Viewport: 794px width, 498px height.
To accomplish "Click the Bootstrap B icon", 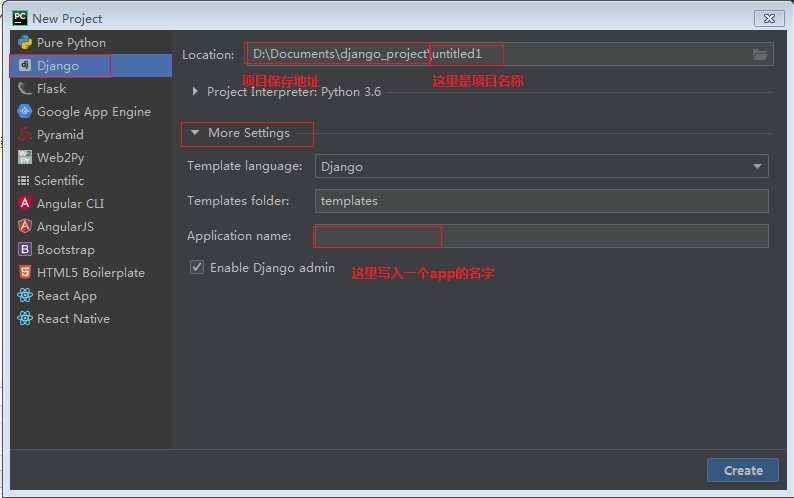I will click(24, 249).
